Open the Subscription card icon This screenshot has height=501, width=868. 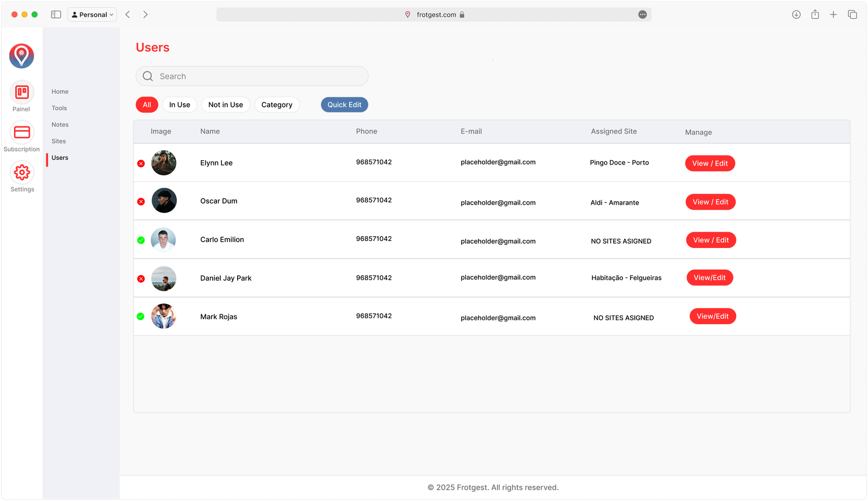coord(22,132)
